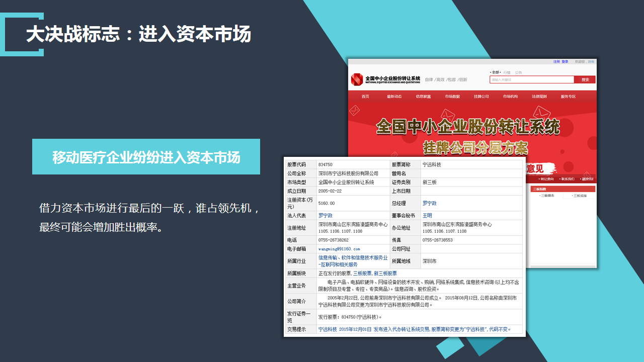Viewport: 644px width, 362px height.
Task: Select 信息披露 in the red navigation bar
Action: tap(423, 97)
